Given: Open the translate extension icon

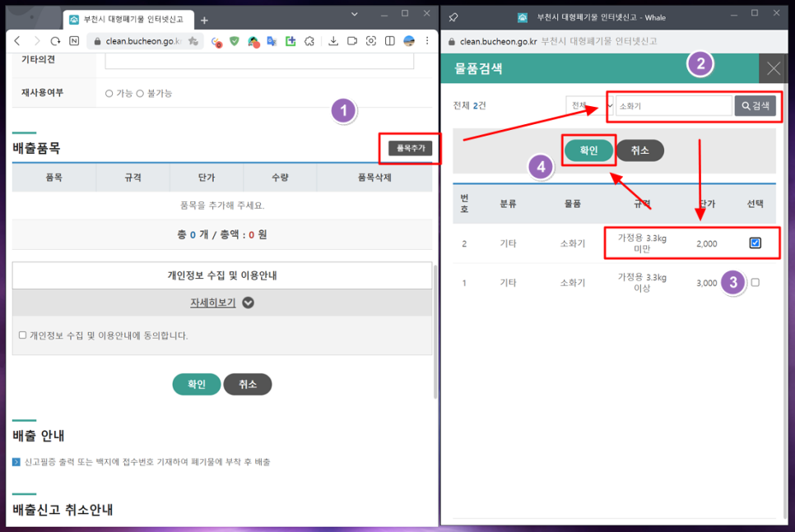Looking at the screenshot, I should [272, 41].
